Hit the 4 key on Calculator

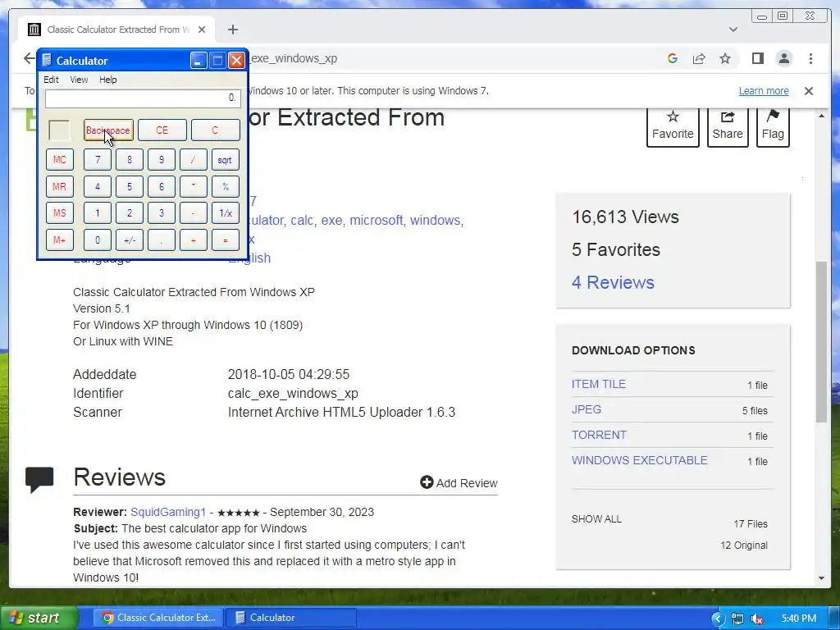click(98, 186)
